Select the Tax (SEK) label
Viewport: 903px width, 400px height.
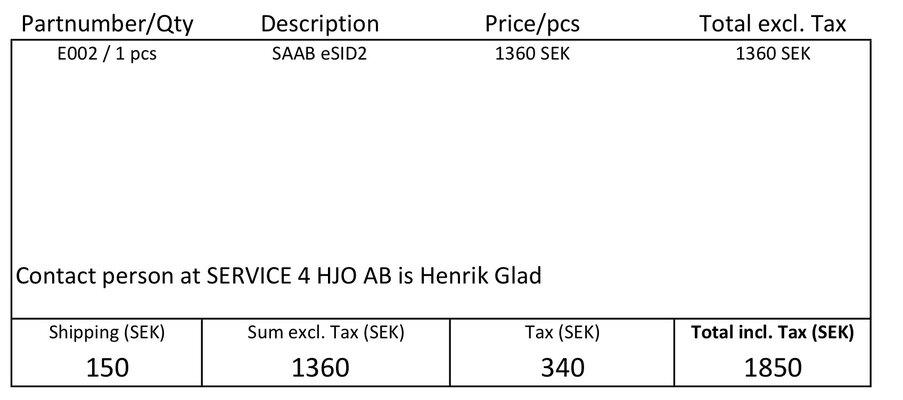562,333
